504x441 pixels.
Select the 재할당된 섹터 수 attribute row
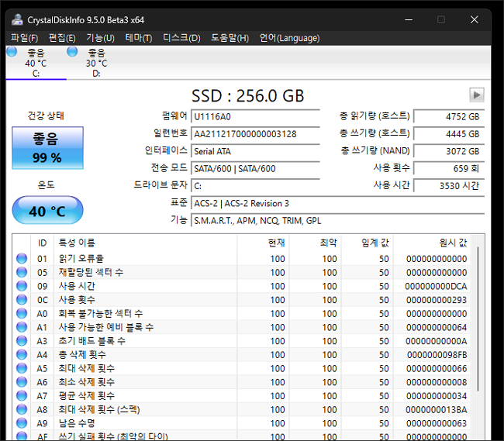pyautogui.click(x=242, y=272)
